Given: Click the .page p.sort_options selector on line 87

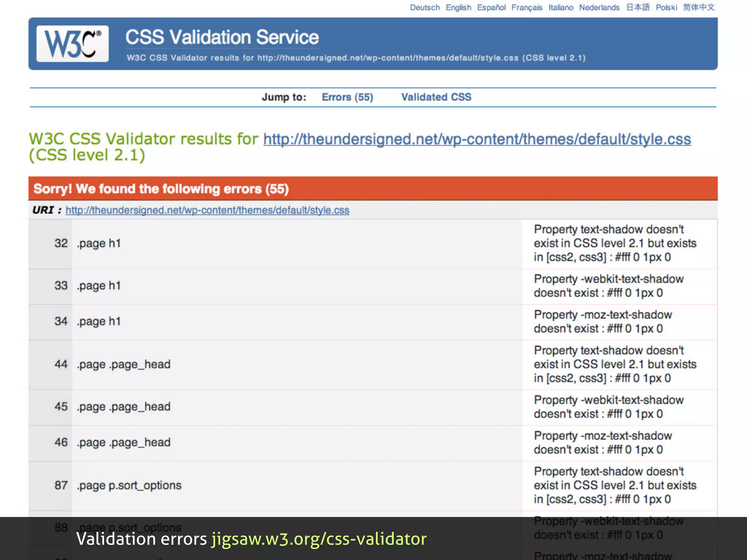Looking at the screenshot, I should pyautogui.click(x=129, y=485).
